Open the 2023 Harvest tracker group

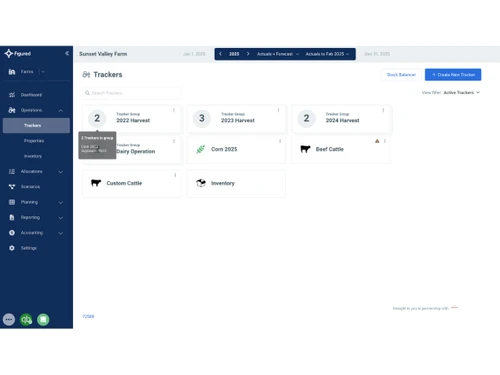(x=237, y=120)
